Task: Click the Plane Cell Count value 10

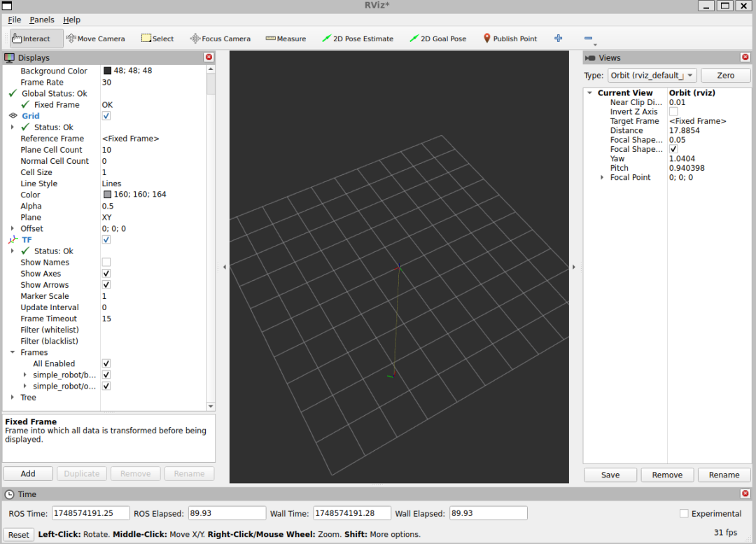Action: pos(106,150)
